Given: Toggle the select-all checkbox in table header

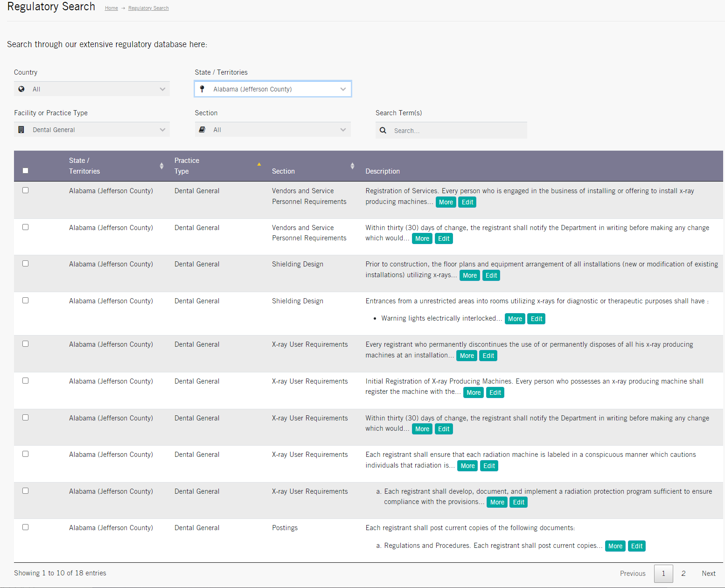Looking at the screenshot, I should pos(26,171).
